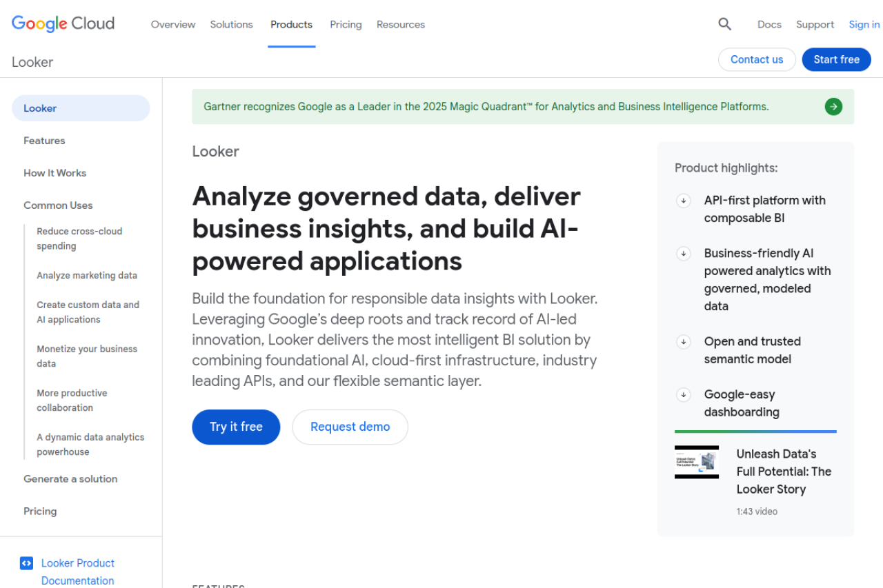The image size is (883, 588).
Task: Click the Open and trusted semantic model text
Action: click(x=753, y=350)
